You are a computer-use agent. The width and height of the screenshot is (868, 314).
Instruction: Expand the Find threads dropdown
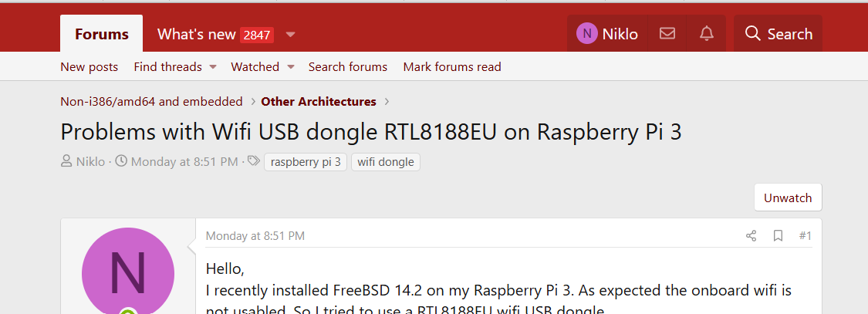click(213, 67)
